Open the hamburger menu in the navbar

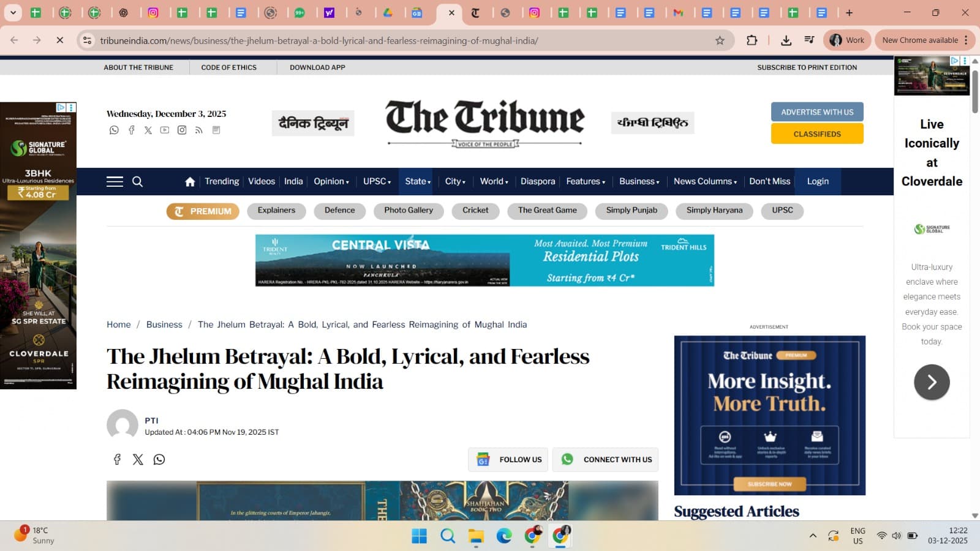114,181
